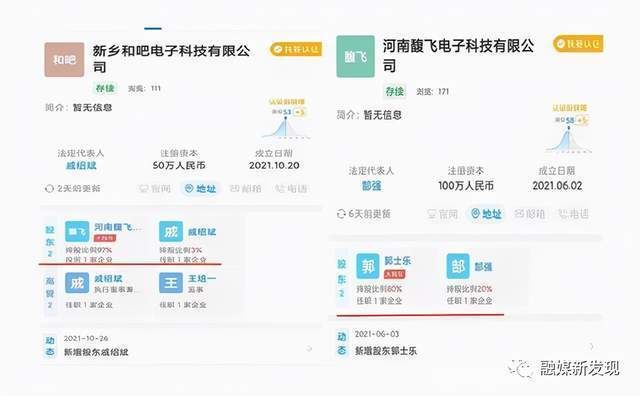Screen dimensions: 640x396
Task: Open the 和吧 company logo in left card
Action: 64,60
